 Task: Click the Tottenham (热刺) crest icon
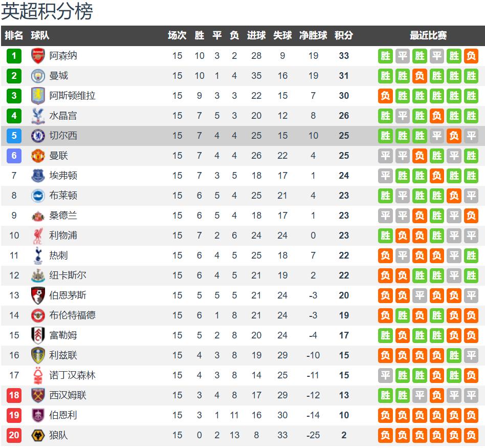click(38, 255)
